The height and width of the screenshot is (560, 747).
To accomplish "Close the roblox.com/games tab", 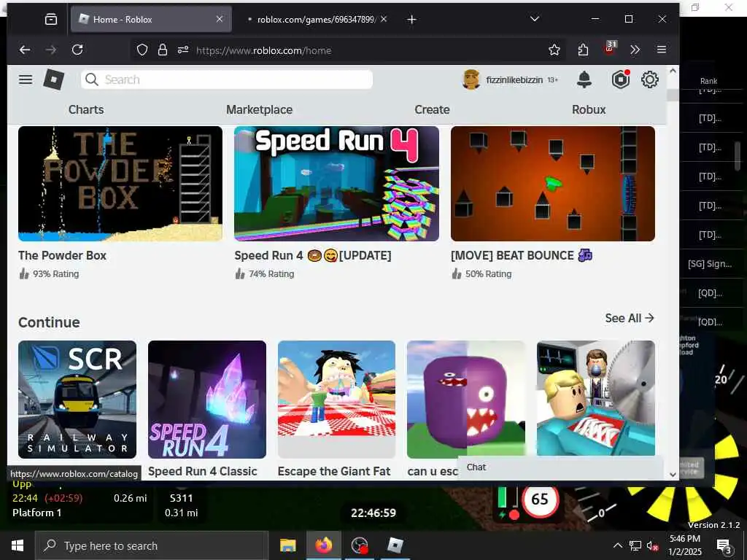I will 384,19.
